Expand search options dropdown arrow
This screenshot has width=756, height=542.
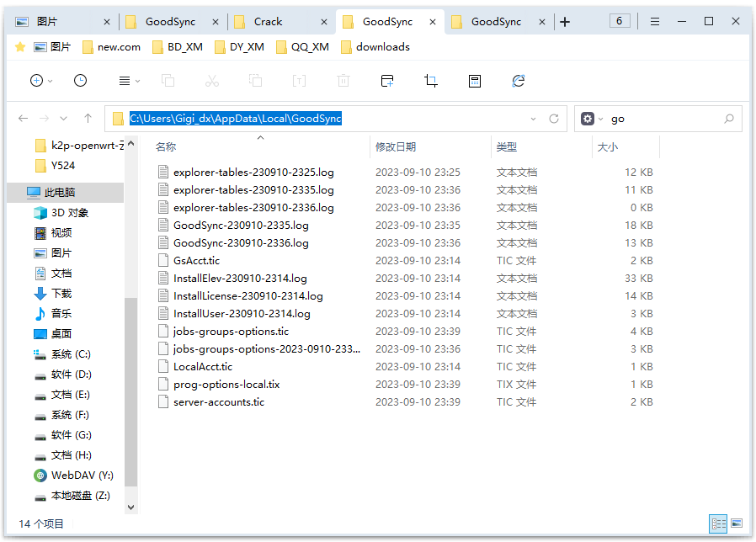(x=601, y=120)
